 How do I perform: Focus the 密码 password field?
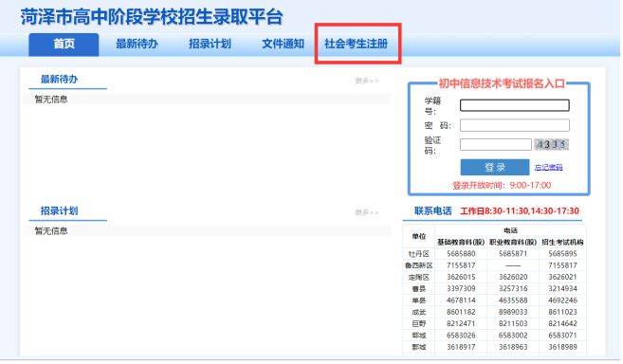[x=515, y=125]
